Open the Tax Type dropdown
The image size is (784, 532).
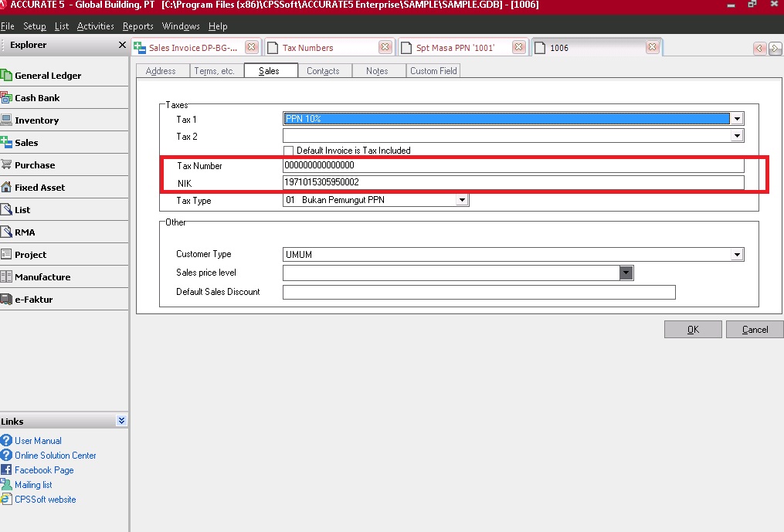coord(462,199)
